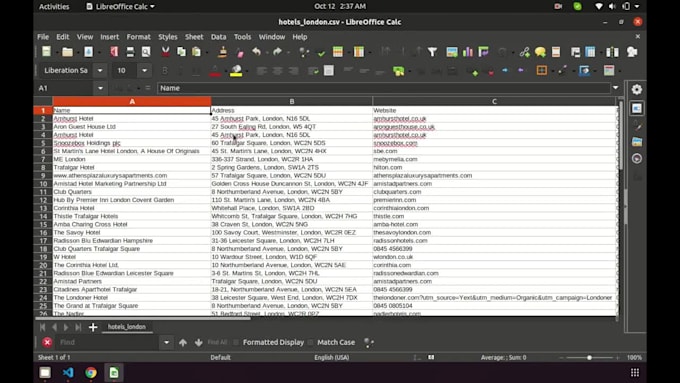This screenshot has width=680, height=383.
Task: Expand the formula bar
Action: pyautogui.click(x=615, y=88)
